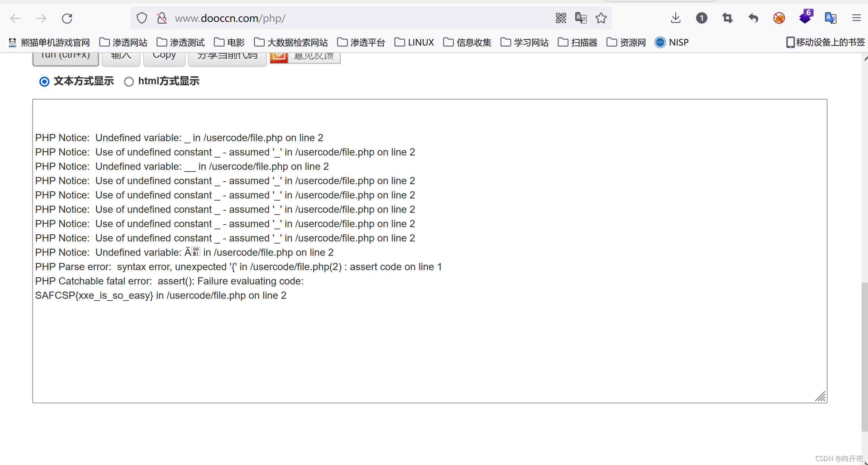868x465 pixels.
Task: Click the shield tracking protection icon
Action: 142,18
